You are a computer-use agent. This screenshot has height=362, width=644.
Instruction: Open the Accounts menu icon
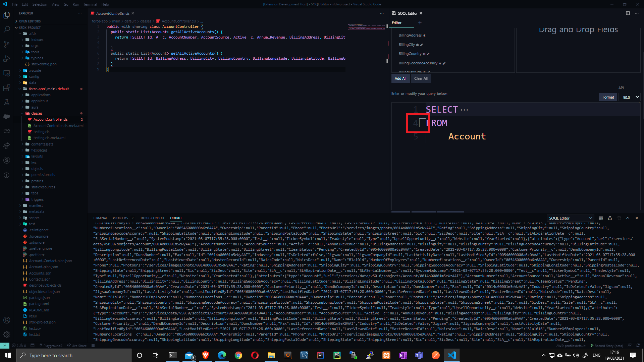[x=7, y=320]
